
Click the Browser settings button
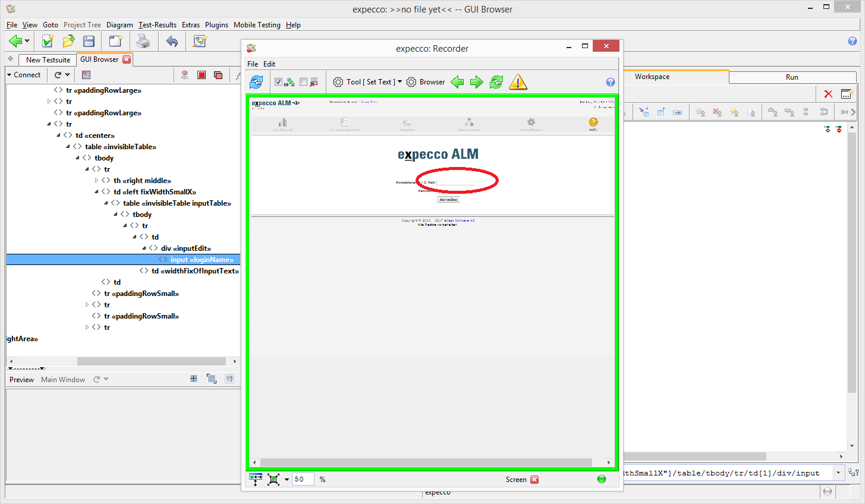(426, 82)
